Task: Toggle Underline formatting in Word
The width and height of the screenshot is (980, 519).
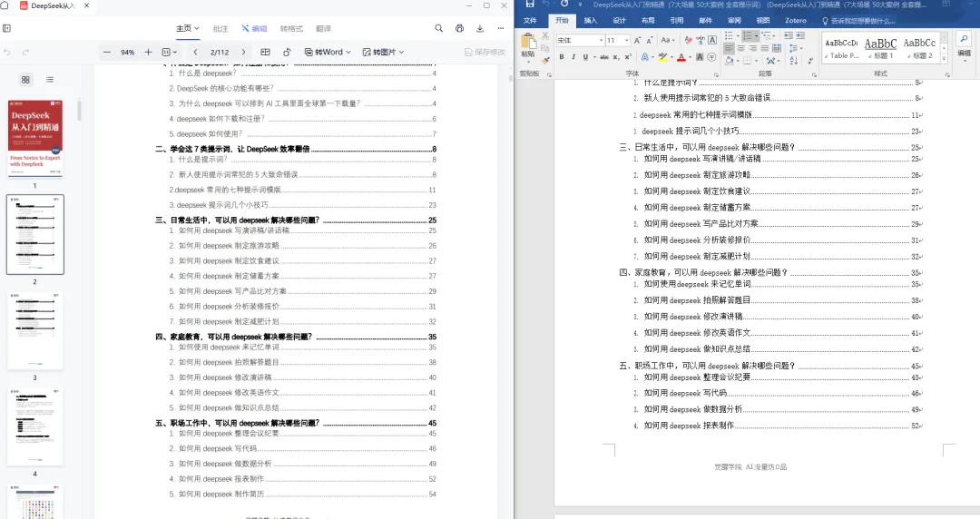Action: point(585,57)
